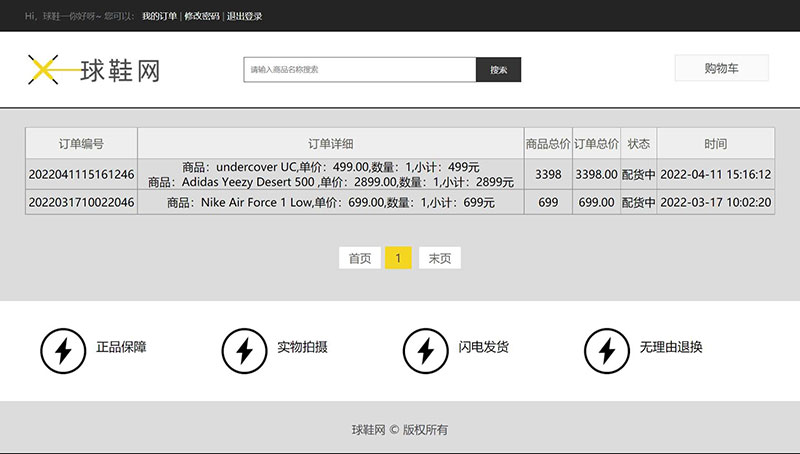Click 退出登录 to log out

[244, 16]
